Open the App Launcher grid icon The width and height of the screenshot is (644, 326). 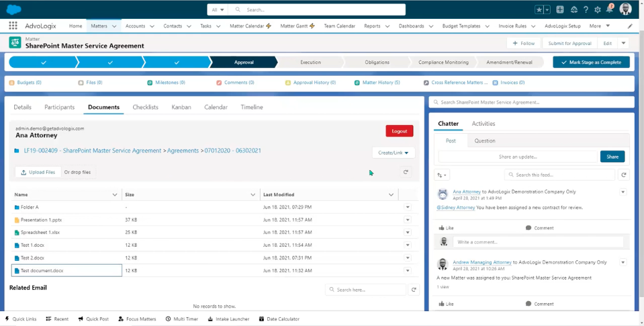click(x=13, y=26)
